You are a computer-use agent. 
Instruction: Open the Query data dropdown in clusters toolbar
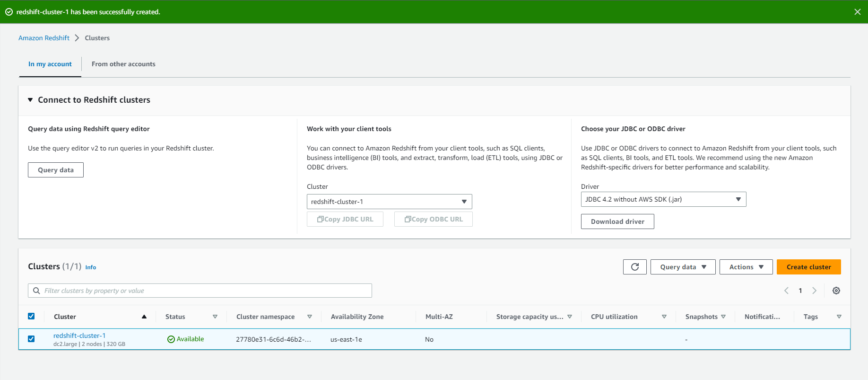[x=683, y=267]
